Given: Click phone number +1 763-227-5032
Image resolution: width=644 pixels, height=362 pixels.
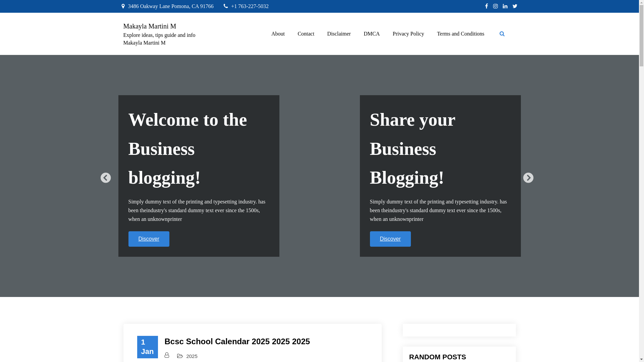Looking at the screenshot, I should click(250, 6).
